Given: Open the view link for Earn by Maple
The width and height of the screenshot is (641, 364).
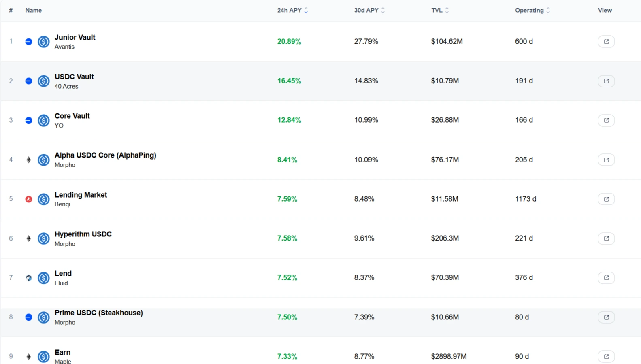Looking at the screenshot, I should [x=606, y=356].
